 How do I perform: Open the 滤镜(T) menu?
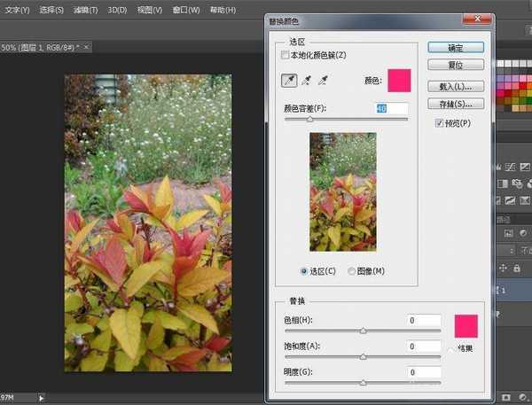point(86,10)
